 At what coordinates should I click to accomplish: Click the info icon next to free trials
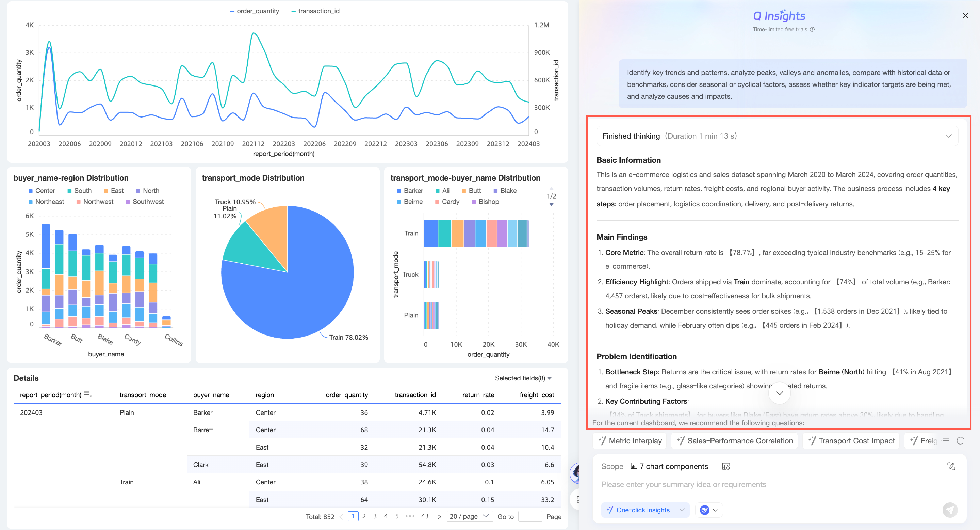pyautogui.click(x=812, y=29)
